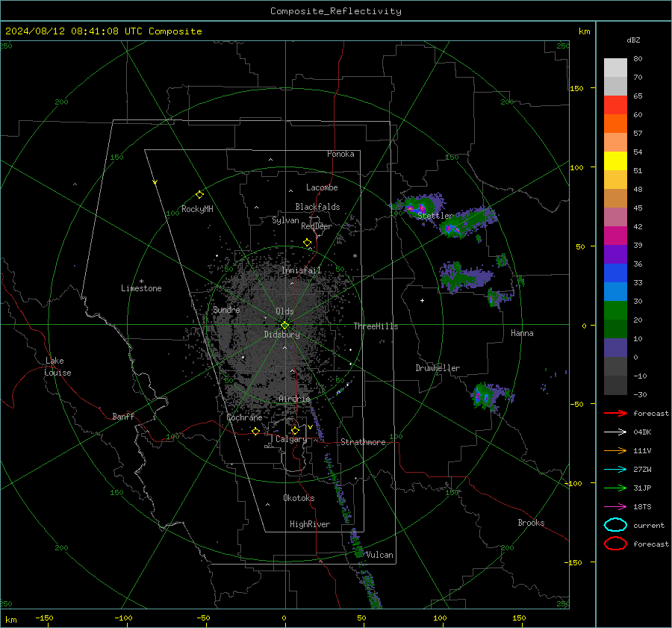
Task: Click the magenta 18TS arrow legend icon
Action: 615,507
